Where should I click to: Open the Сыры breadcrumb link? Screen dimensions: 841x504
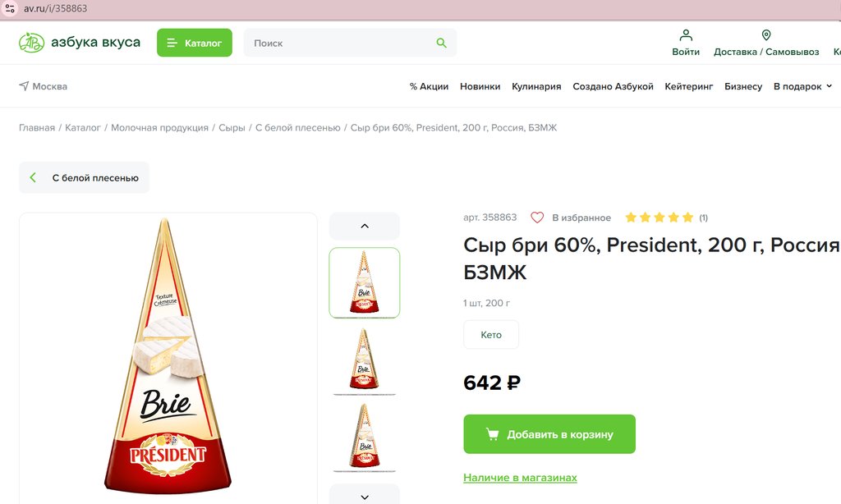coord(232,128)
